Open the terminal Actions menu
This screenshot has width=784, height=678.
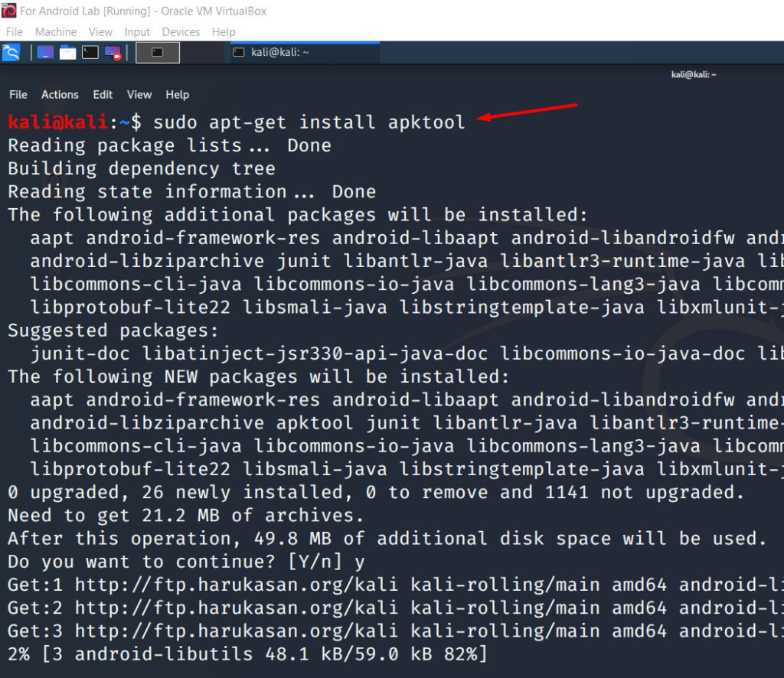tap(60, 94)
